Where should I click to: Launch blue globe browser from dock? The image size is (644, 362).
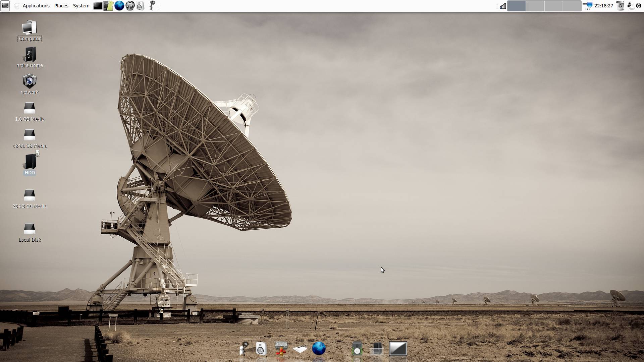tap(319, 349)
